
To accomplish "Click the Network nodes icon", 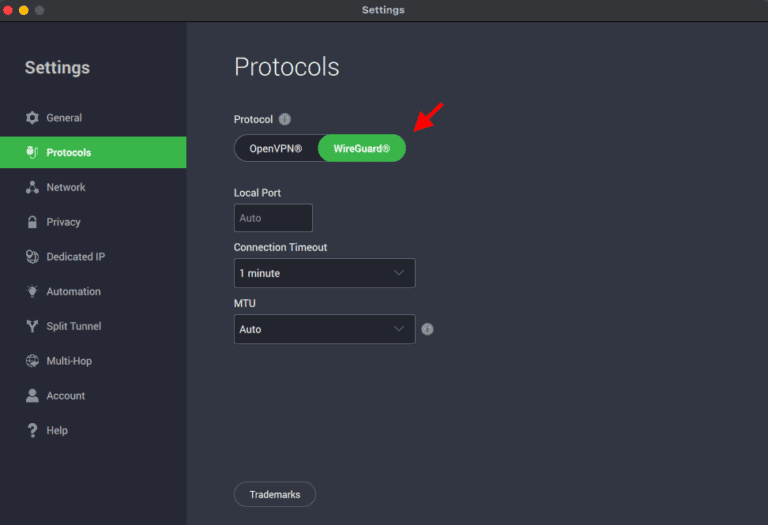I will [x=32, y=187].
